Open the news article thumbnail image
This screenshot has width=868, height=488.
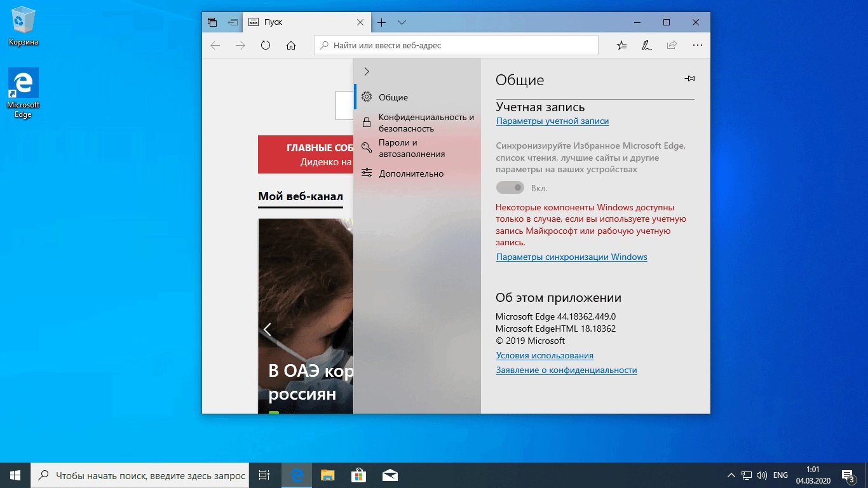(306, 316)
